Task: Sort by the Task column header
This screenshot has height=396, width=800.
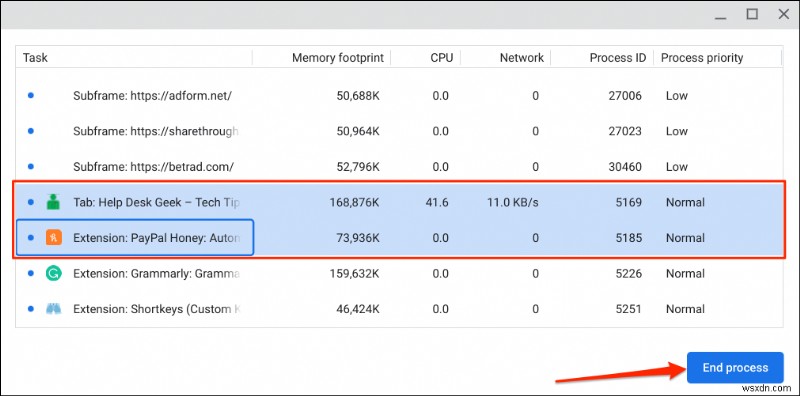Action: click(35, 58)
